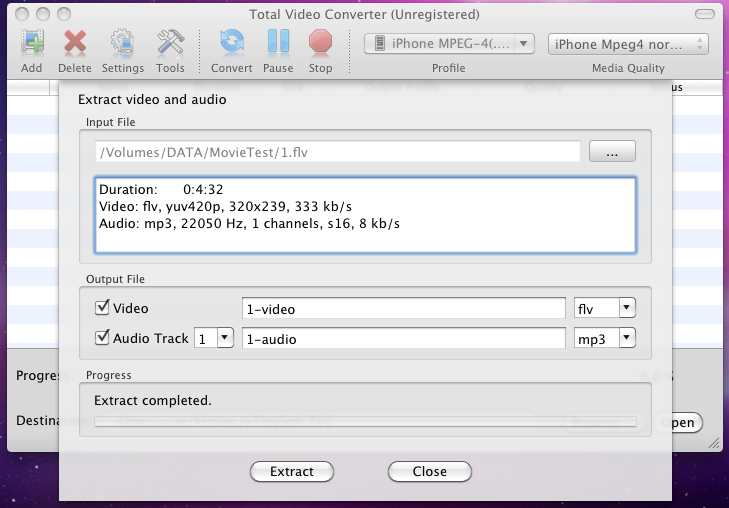The image size is (729, 508).
Task: Click the Video: flv, yuv420p info line
Action: (x=225, y=206)
